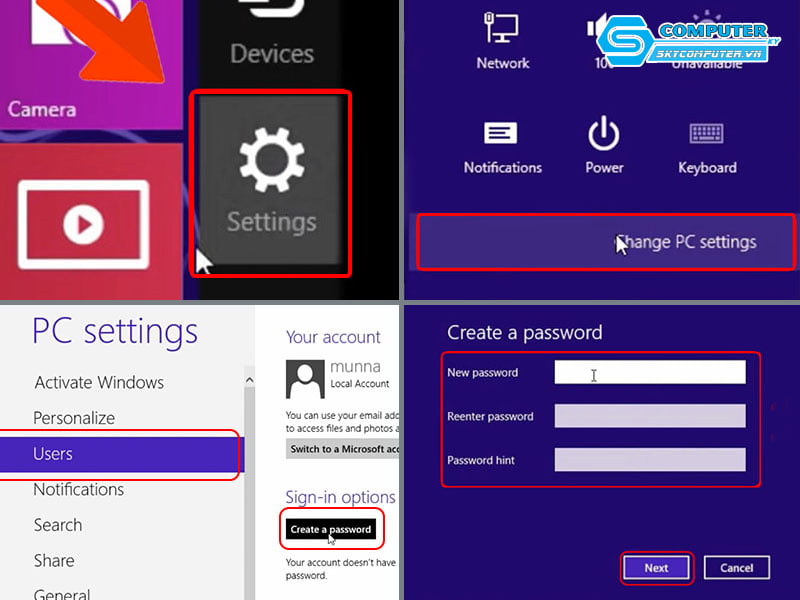Screen dimensions: 800x600
Task: Select Users in PC settings
Action: (x=120, y=454)
